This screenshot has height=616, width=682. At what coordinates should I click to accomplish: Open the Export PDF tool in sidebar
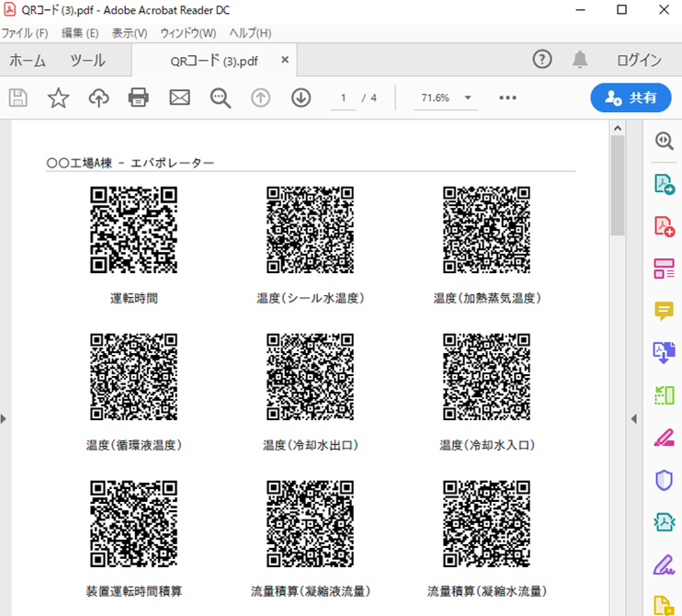tap(664, 183)
